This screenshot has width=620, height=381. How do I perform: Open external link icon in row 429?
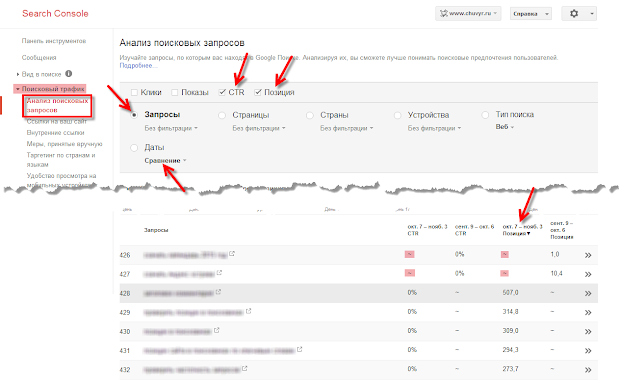[248, 311]
